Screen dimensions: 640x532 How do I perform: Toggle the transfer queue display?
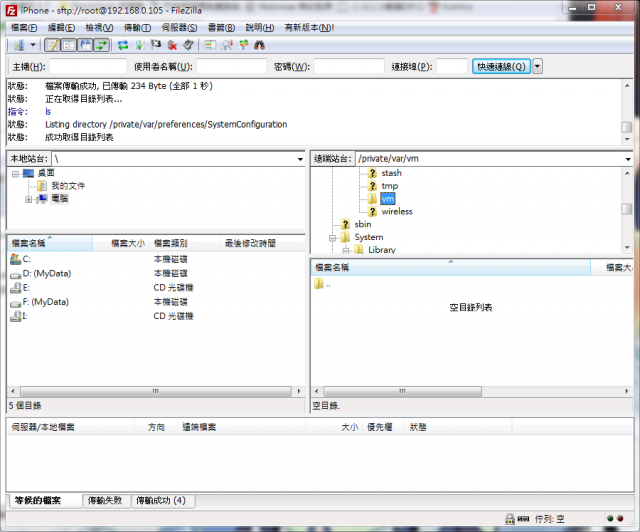coord(102,45)
